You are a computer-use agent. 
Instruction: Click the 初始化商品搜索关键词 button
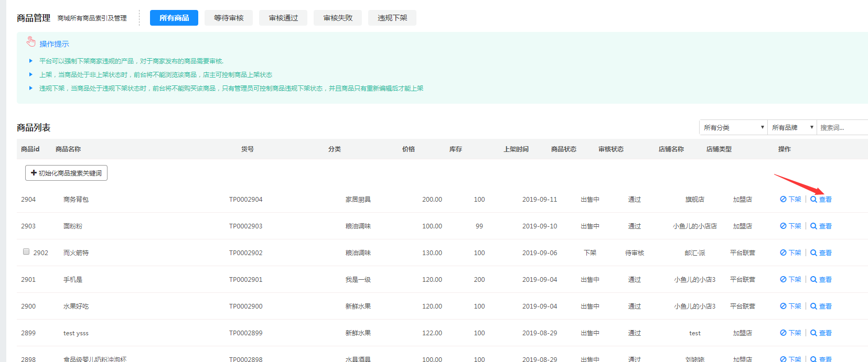66,173
